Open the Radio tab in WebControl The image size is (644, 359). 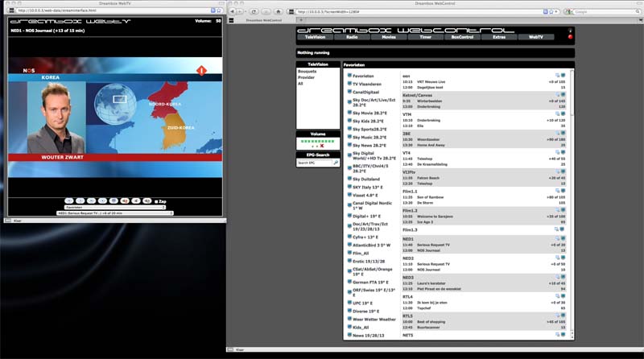tap(352, 37)
